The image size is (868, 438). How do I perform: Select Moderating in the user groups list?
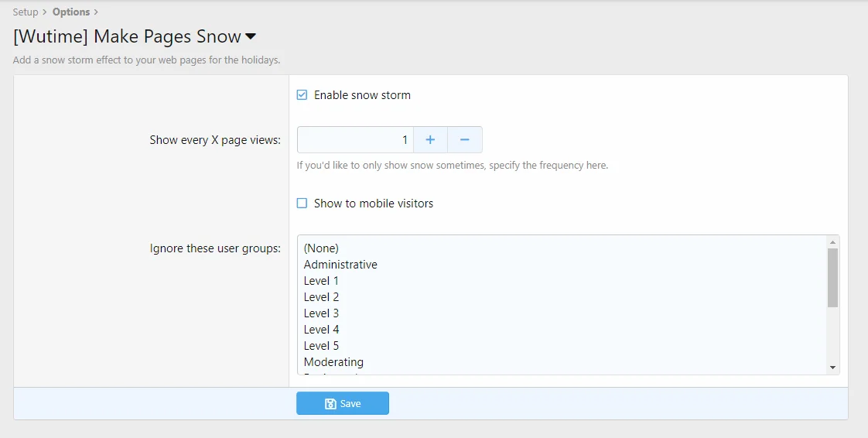pos(333,362)
